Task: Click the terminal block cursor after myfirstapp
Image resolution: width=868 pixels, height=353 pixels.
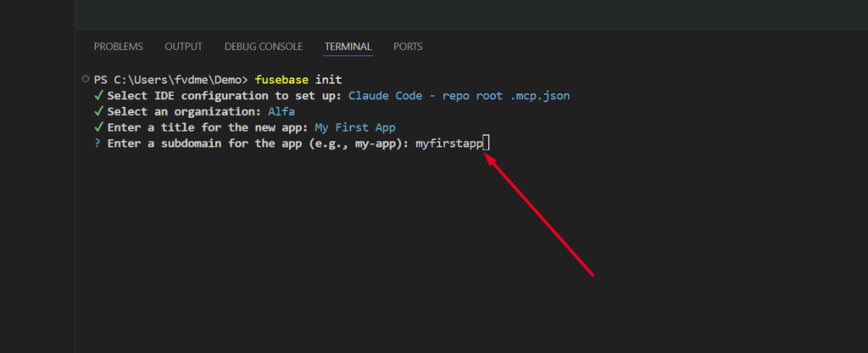Action: (x=486, y=143)
